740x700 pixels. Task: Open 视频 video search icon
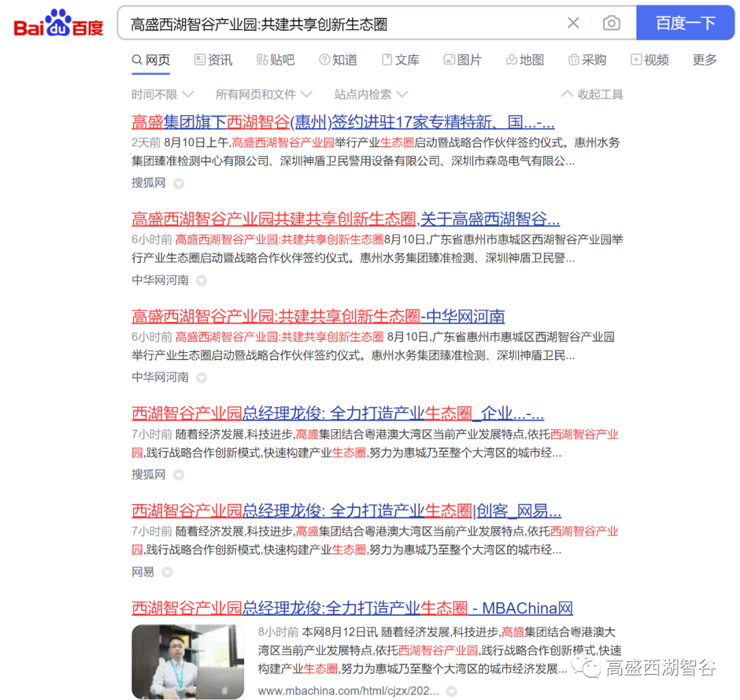649,60
